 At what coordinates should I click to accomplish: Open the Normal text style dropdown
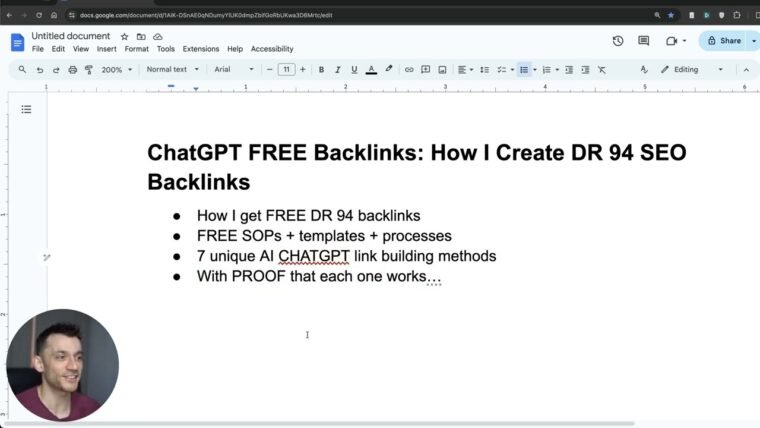click(173, 69)
